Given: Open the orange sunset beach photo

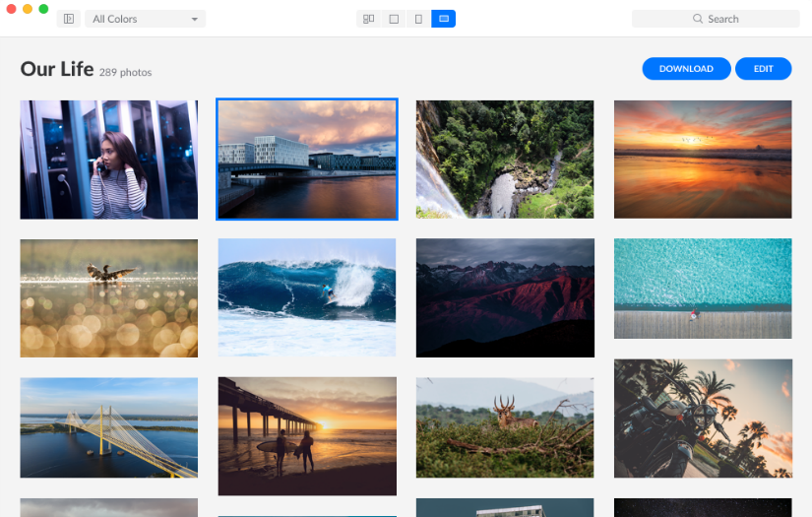Looking at the screenshot, I should 703,159.
